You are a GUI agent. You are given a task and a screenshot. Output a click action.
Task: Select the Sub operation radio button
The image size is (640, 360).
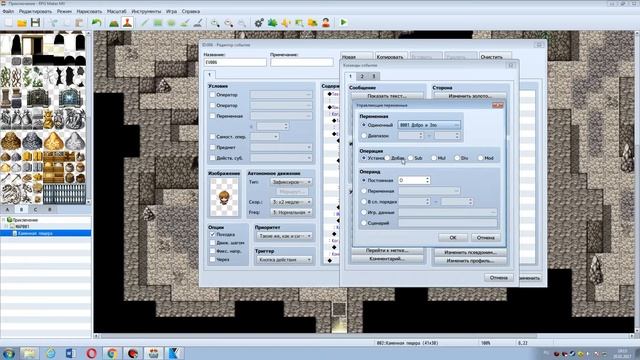(x=411, y=158)
